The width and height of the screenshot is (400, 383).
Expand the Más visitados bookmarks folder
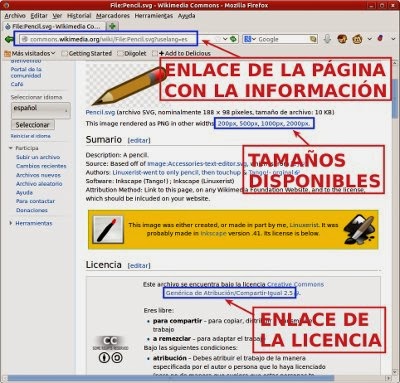(x=30, y=53)
